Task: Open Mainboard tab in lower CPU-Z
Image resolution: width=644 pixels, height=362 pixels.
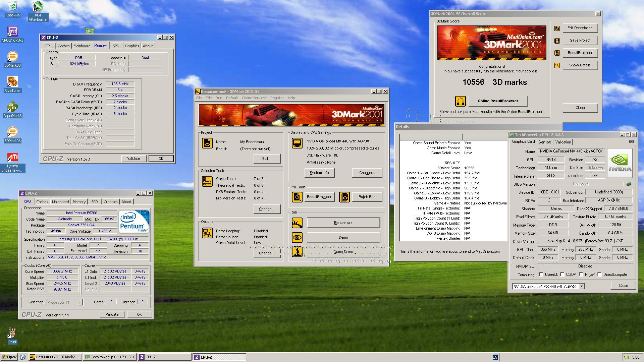Action: [60, 202]
